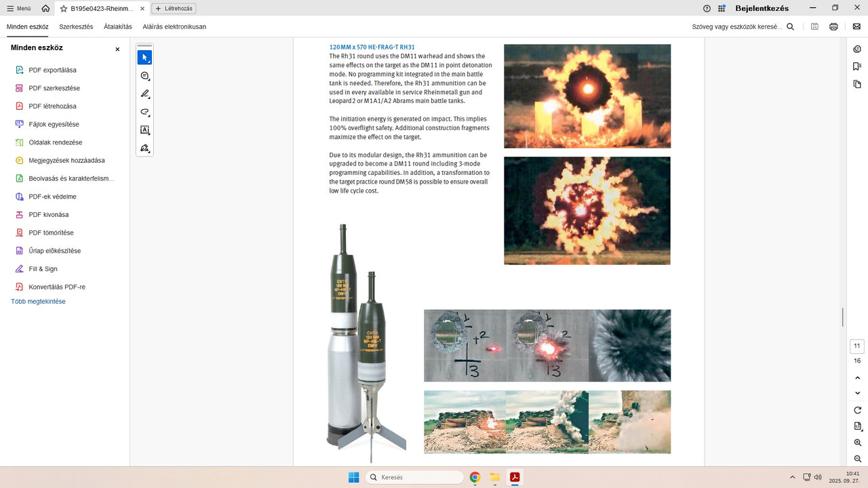Select the text box selection tool
This screenshot has width=868, height=488.
144,130
